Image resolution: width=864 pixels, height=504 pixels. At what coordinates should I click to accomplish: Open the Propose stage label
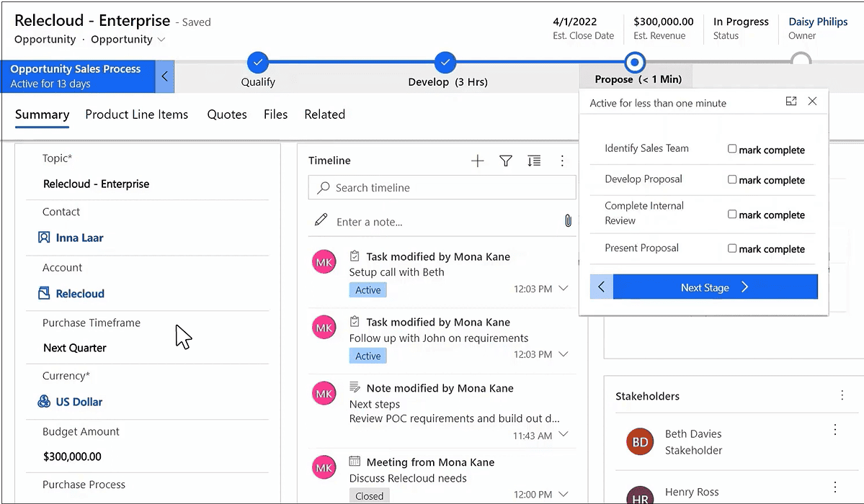[x=638, y=79]
